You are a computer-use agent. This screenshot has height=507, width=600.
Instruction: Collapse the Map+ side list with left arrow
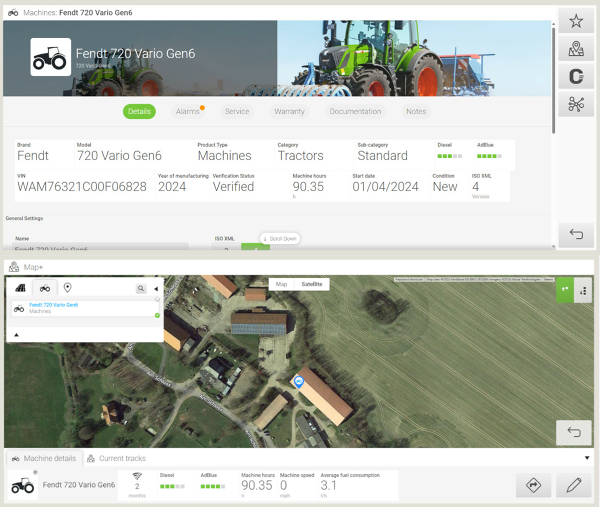[x=156, y=289]
